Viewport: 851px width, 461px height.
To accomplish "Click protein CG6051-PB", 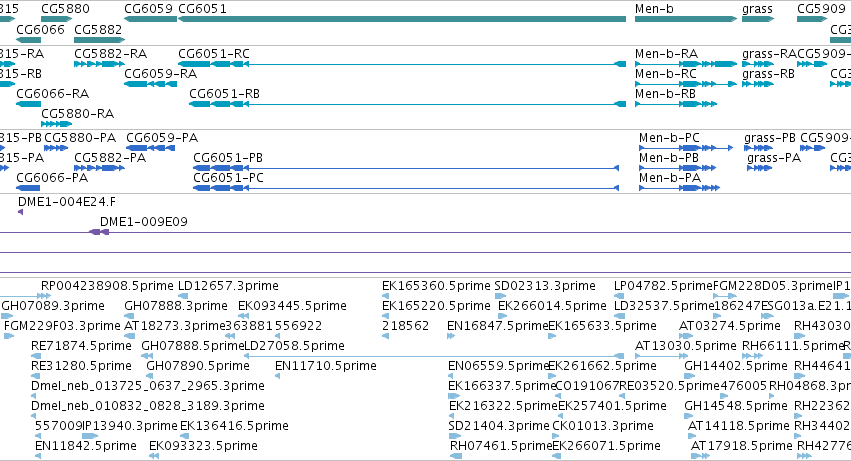I will pos(228,158).
